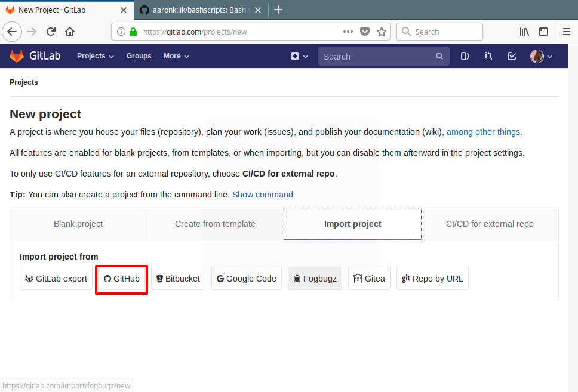Click the browser Forward arrow button

coord(32,32)
